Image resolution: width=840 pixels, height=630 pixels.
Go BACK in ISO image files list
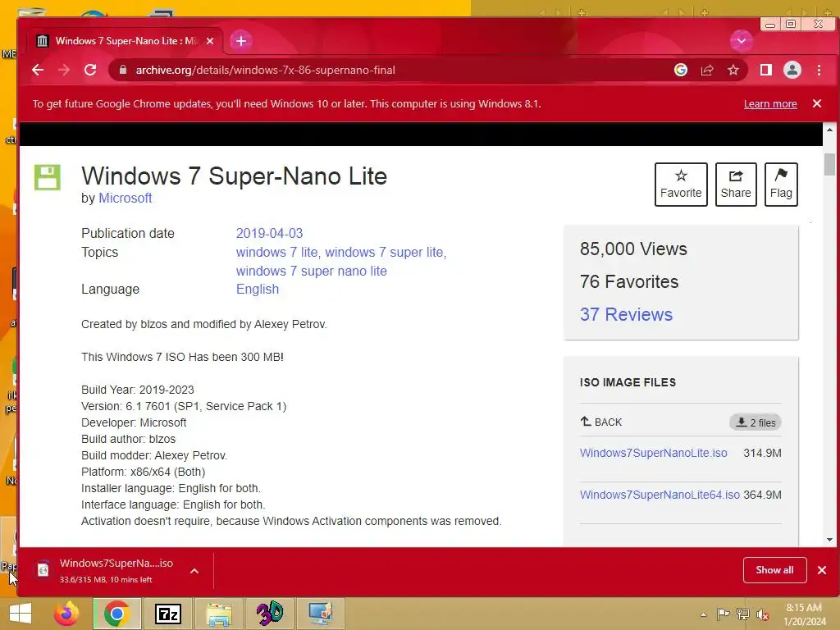pyautogui.click(x=601, y=422)
